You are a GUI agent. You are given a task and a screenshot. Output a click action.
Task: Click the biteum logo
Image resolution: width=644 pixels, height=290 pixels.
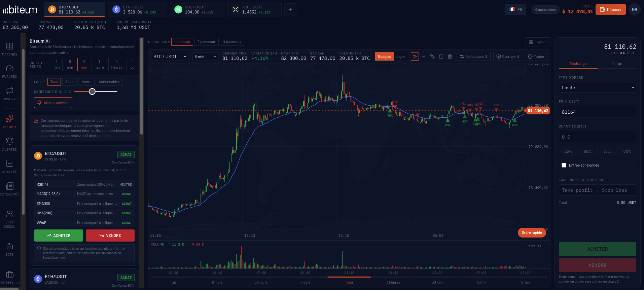[20, 10]
